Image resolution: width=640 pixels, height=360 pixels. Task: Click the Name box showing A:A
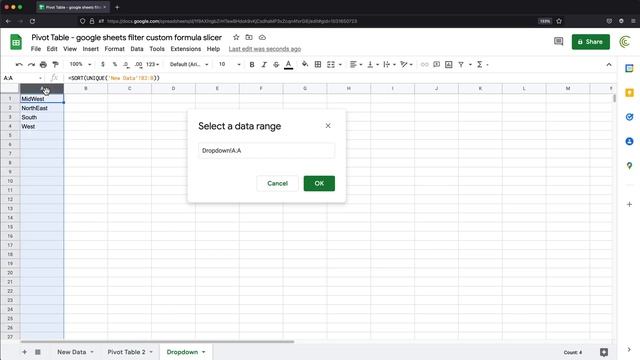22,78
